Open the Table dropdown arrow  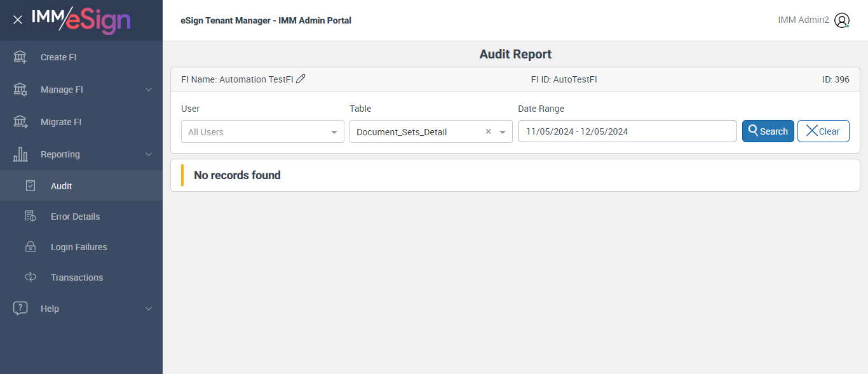[x=503, y=132]
